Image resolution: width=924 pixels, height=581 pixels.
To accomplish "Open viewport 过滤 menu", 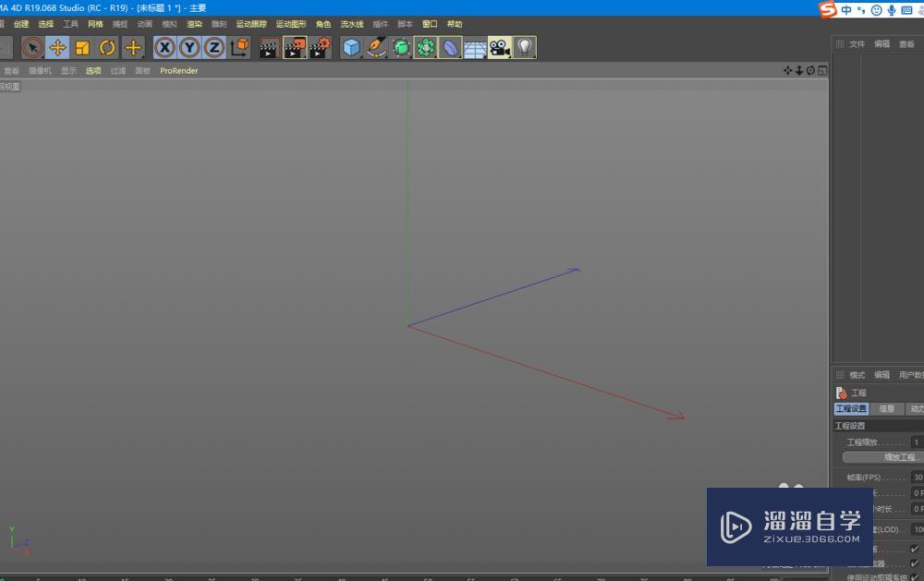I will click(118, 71).
